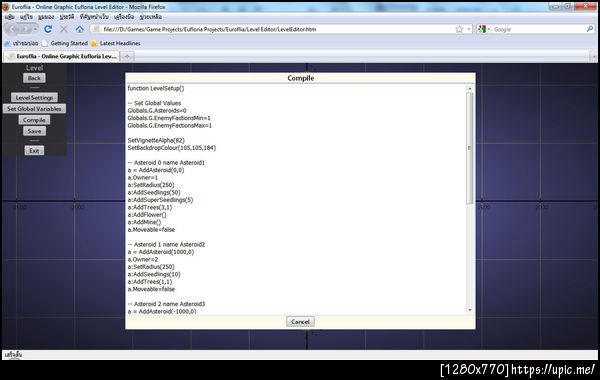Click the 'Compile' dialog title
Image resolution: width=600 pixels, height=380 pixels.
(300, 78)
